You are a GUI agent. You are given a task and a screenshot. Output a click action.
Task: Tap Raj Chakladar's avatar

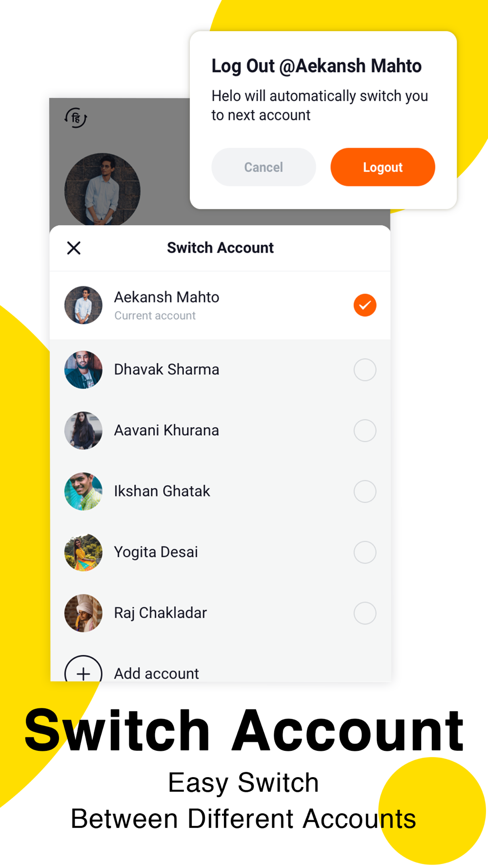[x=83, y=613]
